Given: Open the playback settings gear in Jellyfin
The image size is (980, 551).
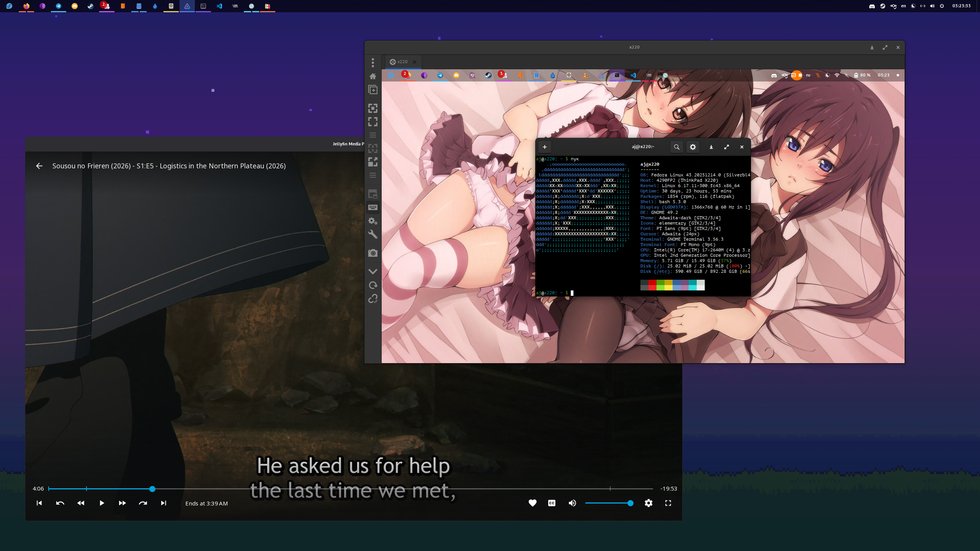Looking at the screenshot, I should (648, 503).
